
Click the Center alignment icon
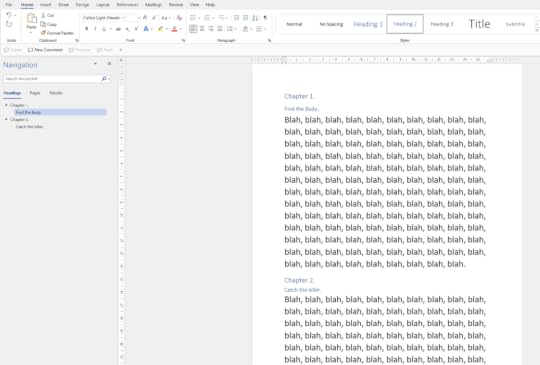click(x=202, y=29)
